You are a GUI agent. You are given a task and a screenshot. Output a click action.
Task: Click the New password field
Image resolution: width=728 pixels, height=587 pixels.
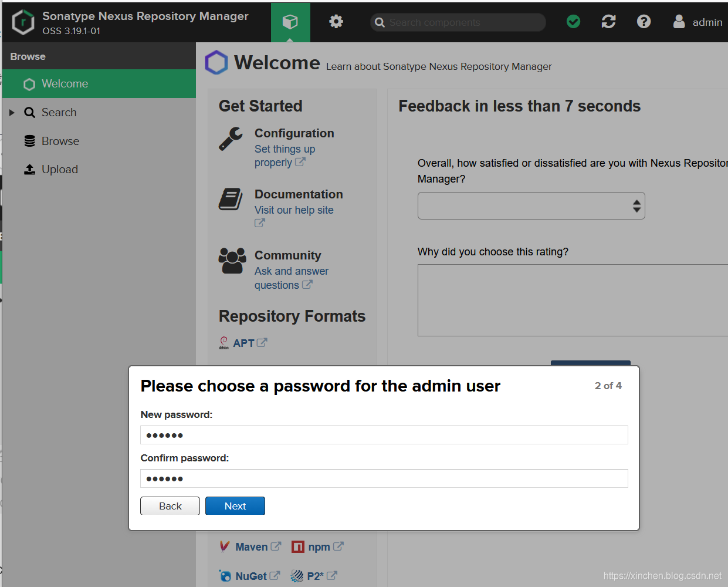coord(384,435)
